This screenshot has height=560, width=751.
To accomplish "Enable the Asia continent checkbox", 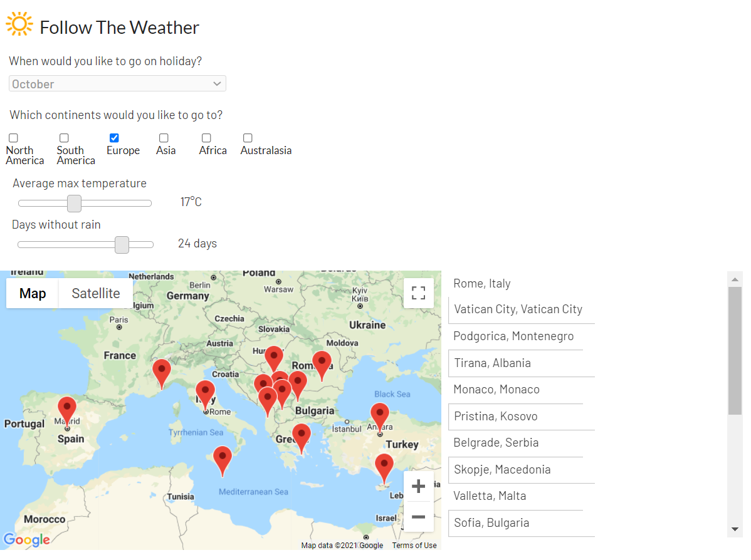I will click(x=164, y=138).
